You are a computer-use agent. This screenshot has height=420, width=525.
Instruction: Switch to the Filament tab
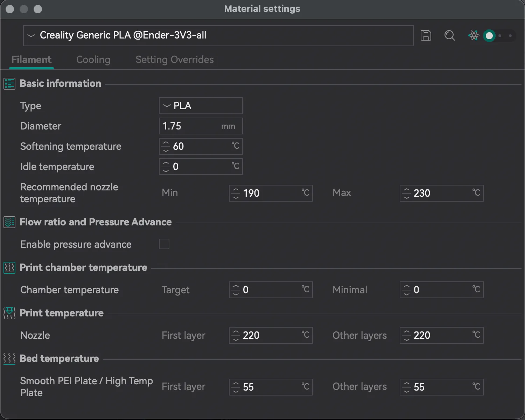(x=31, y=60)
